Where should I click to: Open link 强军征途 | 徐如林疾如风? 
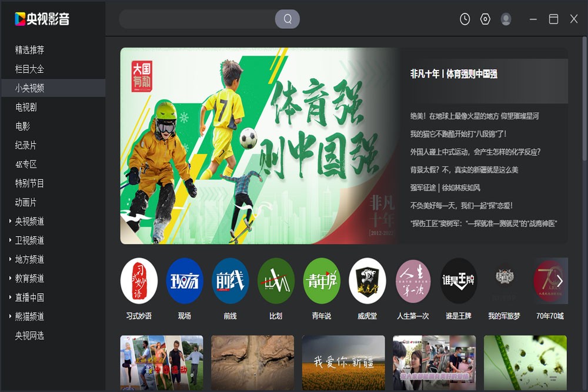(x=445, y=187)
